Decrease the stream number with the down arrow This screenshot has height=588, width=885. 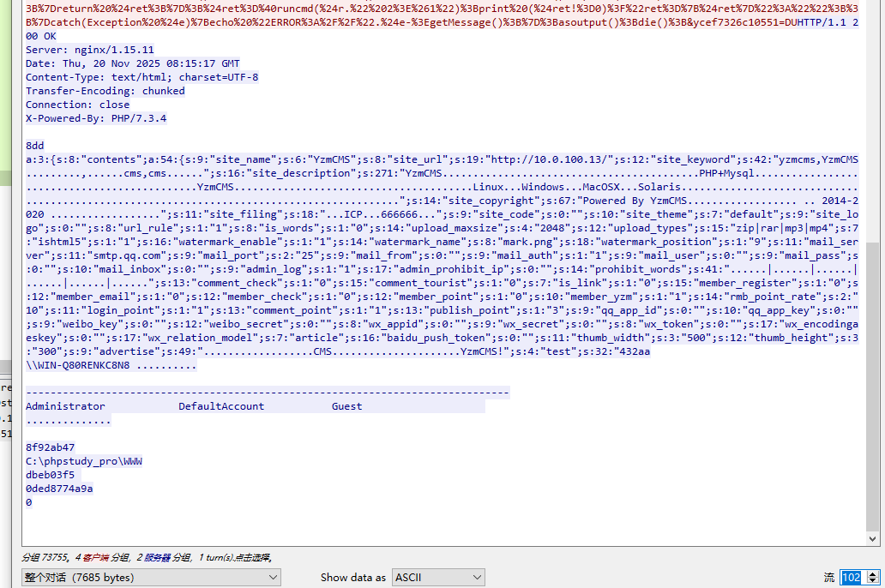click(x=873, y=582)
